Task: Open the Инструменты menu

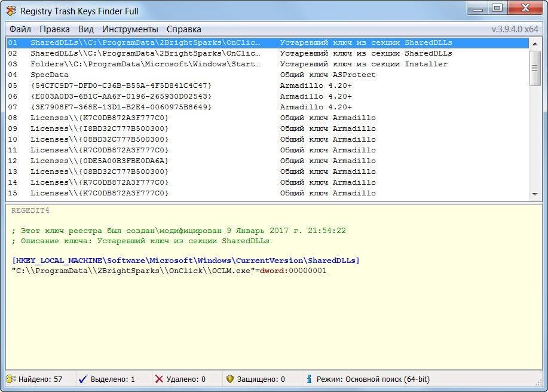Action: [130, 29]
